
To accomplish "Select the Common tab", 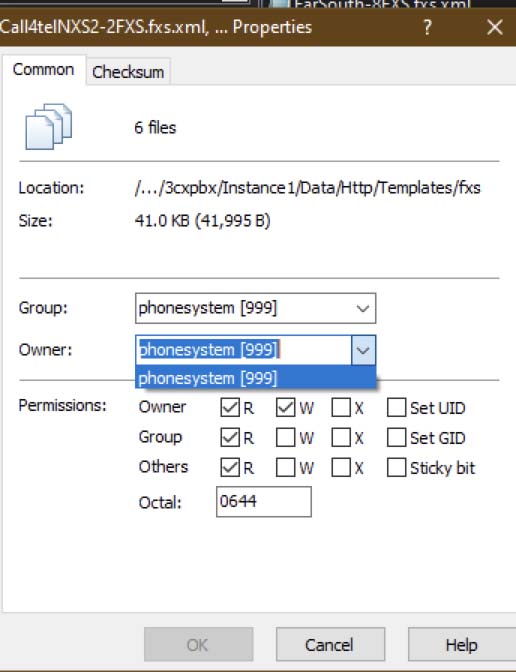I will 43,69.
